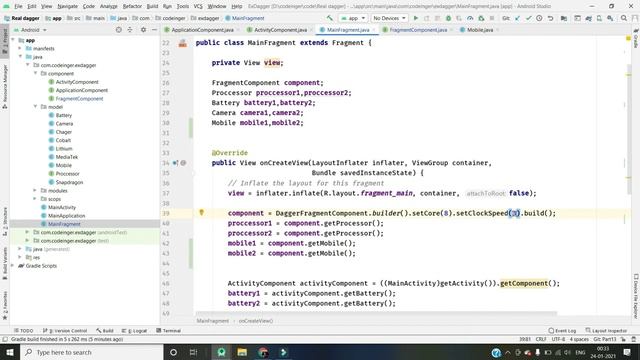Click the Windows Start button
Screen dimensions: 640x360
pyautogui.click(x=10, y=352)
